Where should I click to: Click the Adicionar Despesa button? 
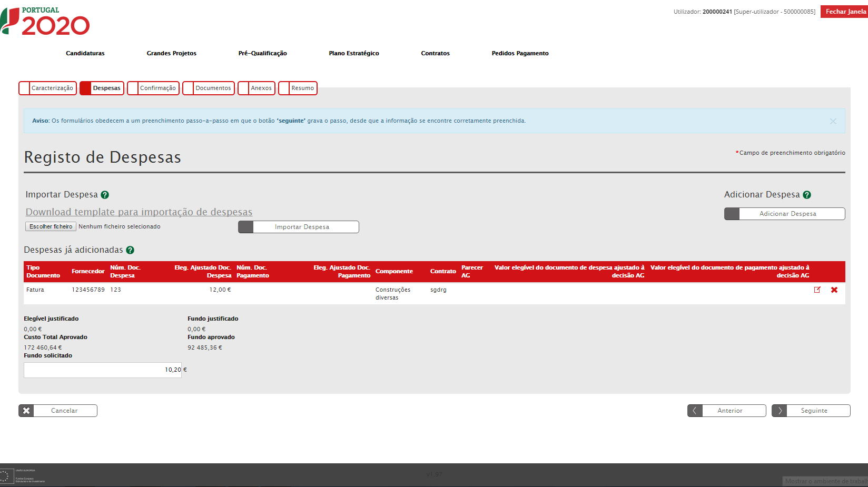[785, 214]
